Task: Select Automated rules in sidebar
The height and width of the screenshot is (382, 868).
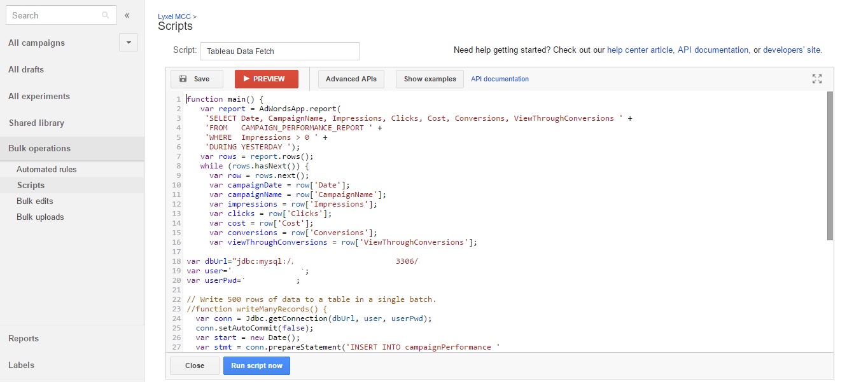Action: tap(46, 169)
